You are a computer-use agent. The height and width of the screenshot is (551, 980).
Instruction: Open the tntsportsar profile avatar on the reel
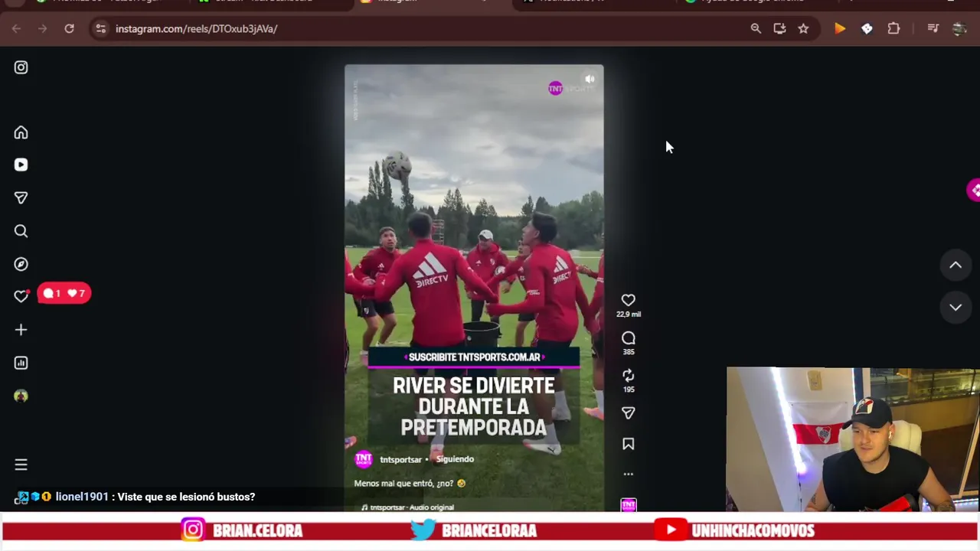click(364, 459)
